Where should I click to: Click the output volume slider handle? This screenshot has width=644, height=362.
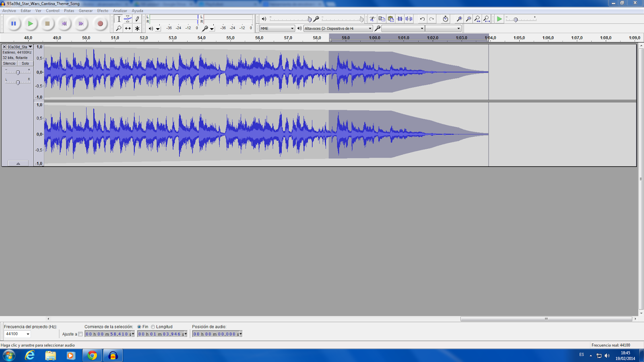[x=309, y=19]
